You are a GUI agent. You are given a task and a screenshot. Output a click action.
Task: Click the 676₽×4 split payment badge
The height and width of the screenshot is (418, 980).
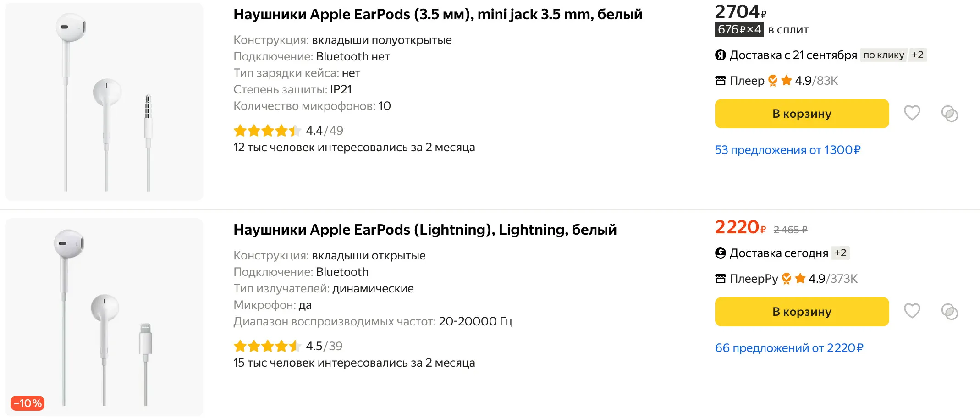(739, 30)
